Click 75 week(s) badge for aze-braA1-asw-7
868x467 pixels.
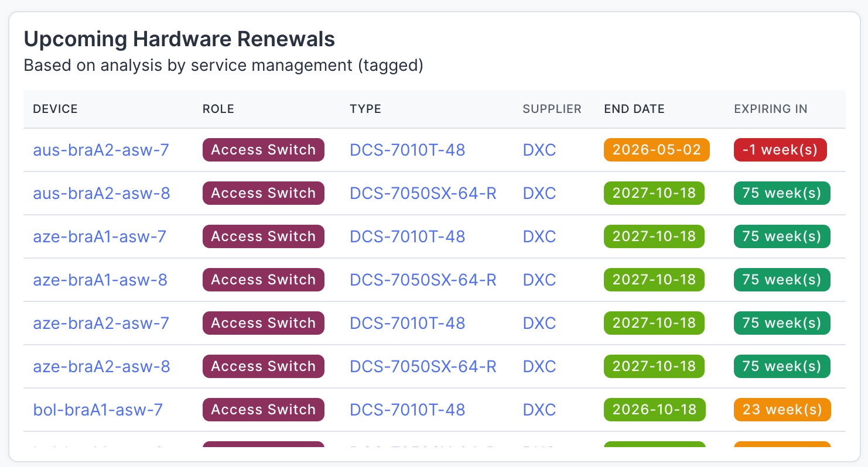tap(782, 236)
